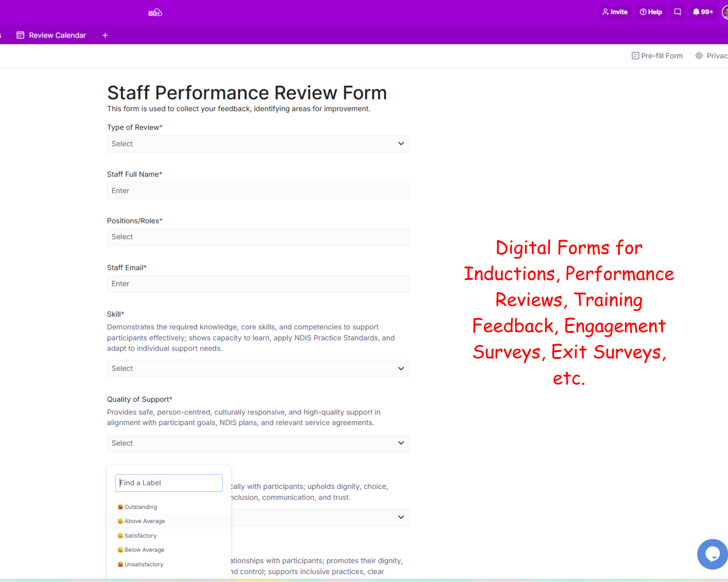Choose Above Average from the list
This screenshot has width=728, height=582.
(144, 521)
